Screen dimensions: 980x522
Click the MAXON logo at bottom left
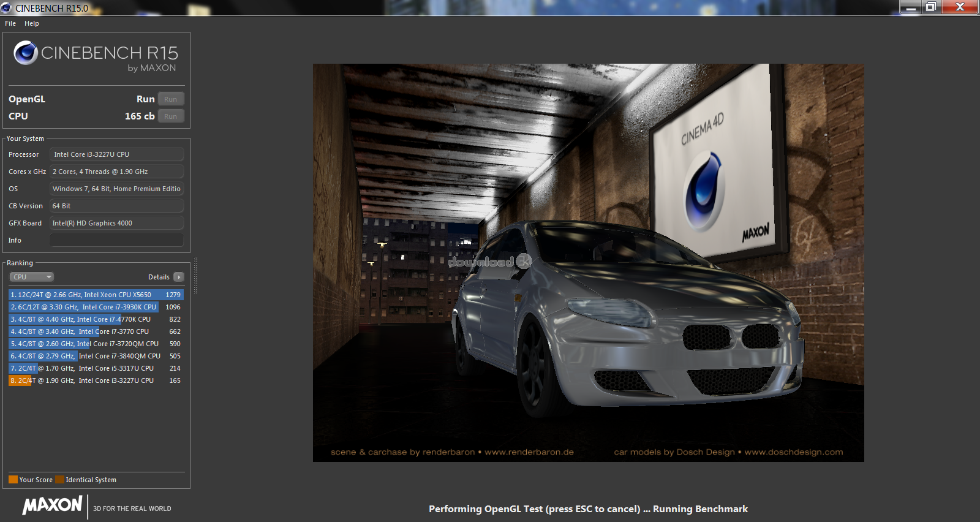tap(52, 505)
